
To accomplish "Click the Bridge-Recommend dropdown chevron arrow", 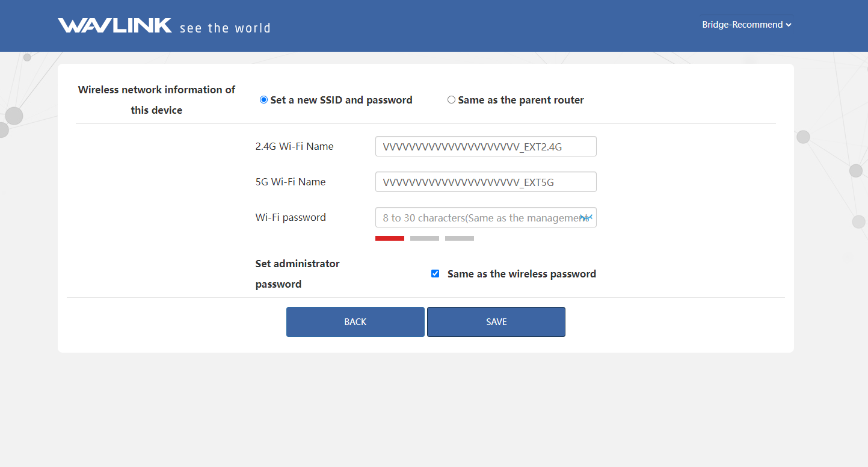I will pos(789,25).
